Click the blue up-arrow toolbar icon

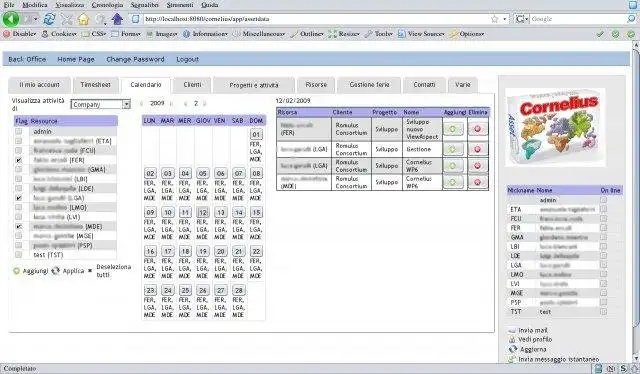pyautogui.click(x=117, y=19)
